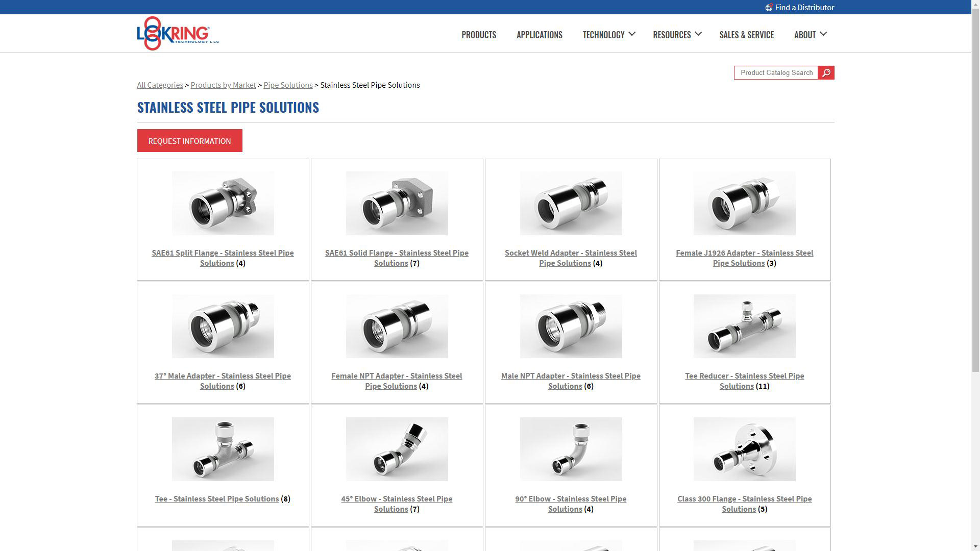Open the Products menu item
The image size is (980, 551).
[479, 35]
